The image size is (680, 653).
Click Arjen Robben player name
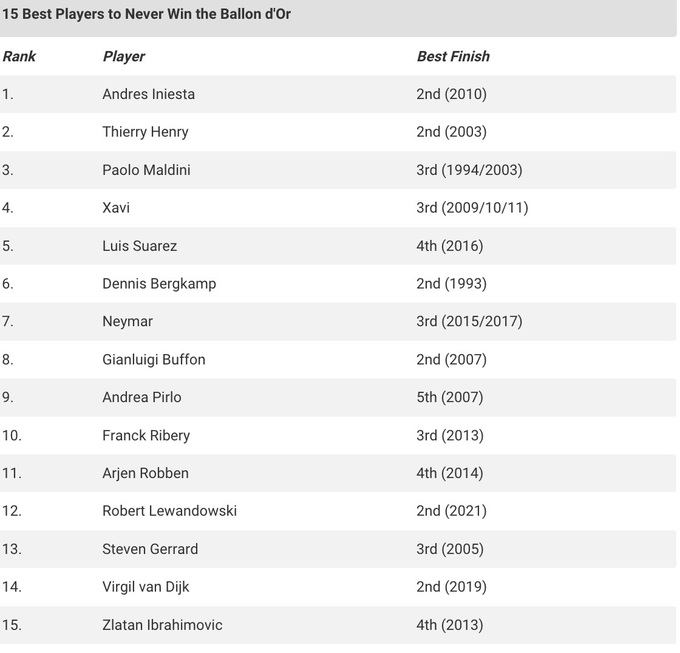point(145,473)
